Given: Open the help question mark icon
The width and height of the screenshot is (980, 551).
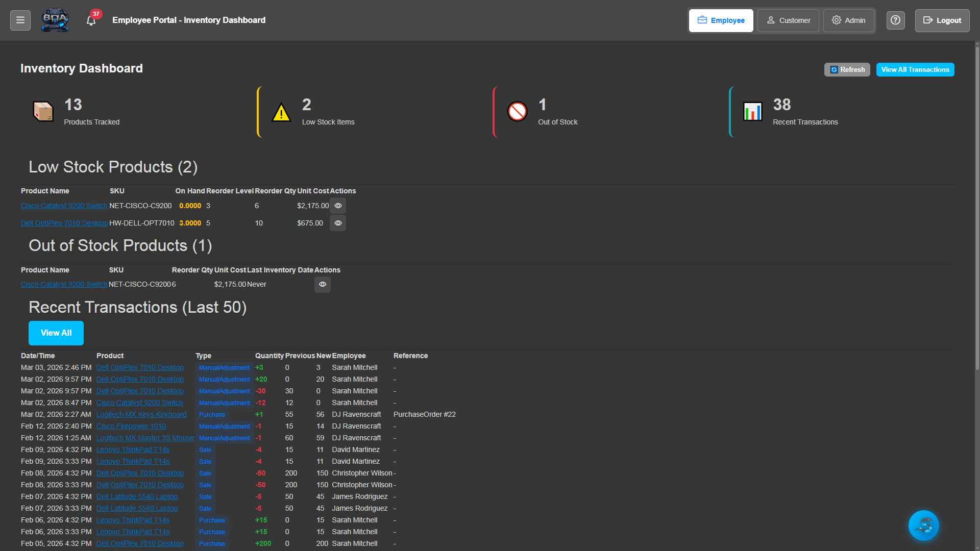Looking at the screenshot, I should tap(895, 20).
